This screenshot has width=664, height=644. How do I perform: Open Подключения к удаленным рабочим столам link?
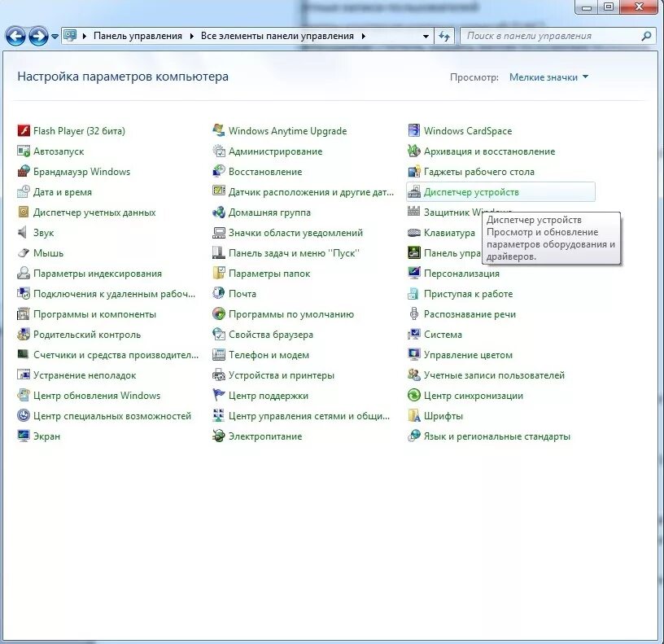tap(115, 294)
